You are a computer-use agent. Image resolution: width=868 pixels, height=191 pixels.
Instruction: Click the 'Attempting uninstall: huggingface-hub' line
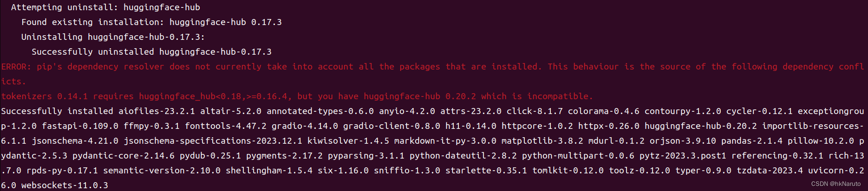105,7
